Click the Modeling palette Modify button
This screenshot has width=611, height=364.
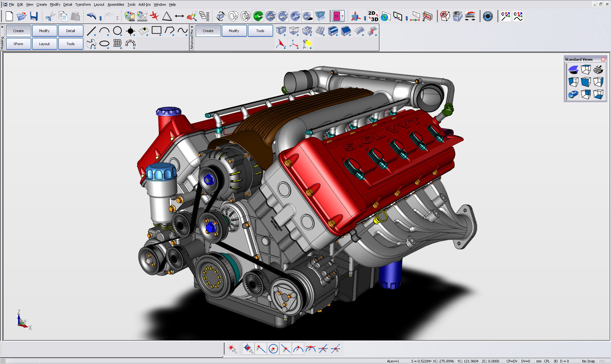[44, 31]
